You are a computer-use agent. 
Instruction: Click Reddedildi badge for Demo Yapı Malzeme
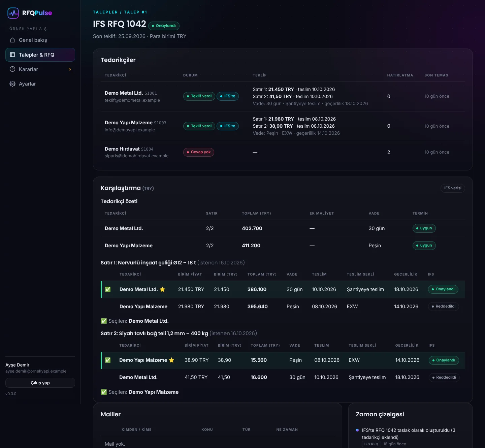[444, 307]
